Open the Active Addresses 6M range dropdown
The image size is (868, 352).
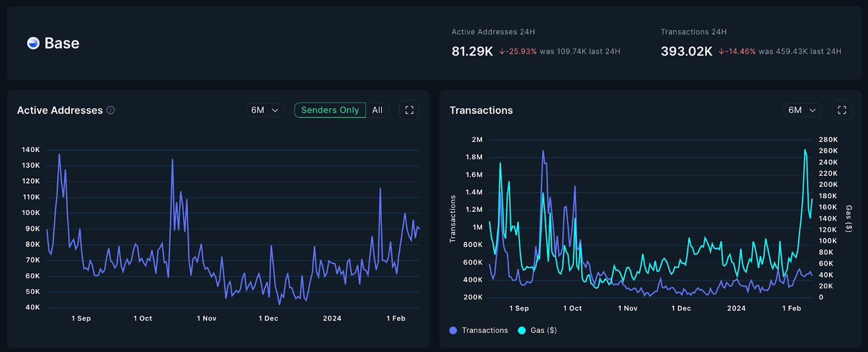click(264, 110)
